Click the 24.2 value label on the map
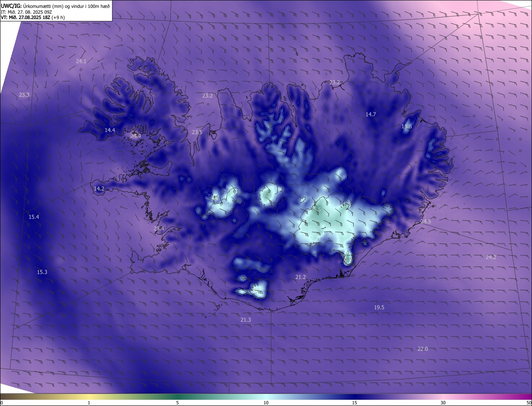 491,257
